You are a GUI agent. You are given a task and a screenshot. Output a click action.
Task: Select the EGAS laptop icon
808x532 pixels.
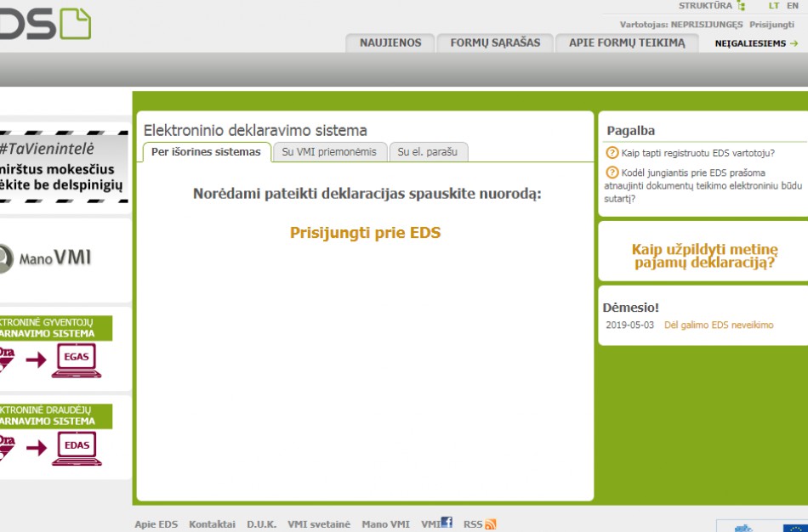pyautogui.click(x=75, y=359)
